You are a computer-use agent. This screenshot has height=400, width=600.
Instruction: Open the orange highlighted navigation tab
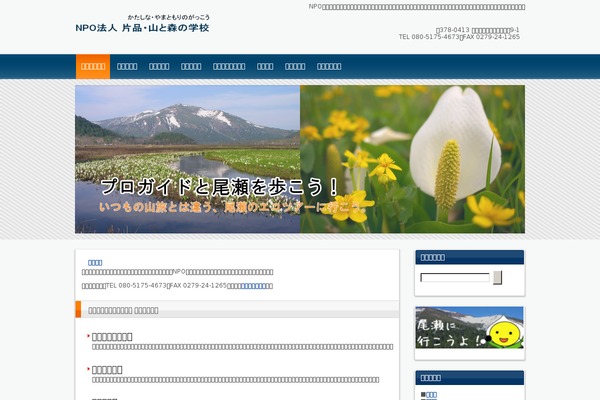coord(93,67)
